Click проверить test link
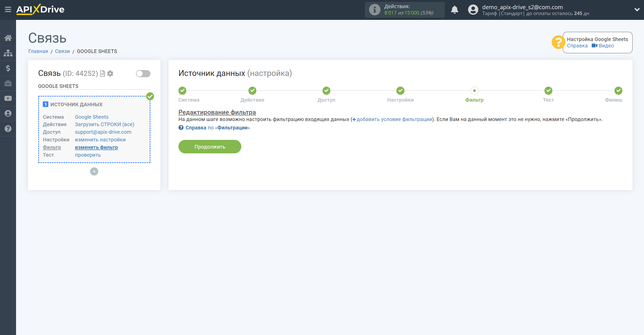The width and height of the screenshot is (644, 335). [x=88, y=155]
